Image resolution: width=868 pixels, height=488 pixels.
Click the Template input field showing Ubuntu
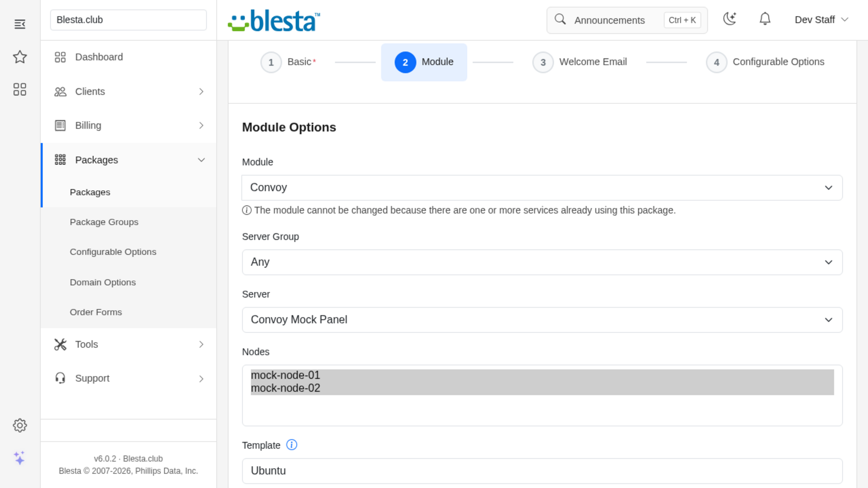542,471
